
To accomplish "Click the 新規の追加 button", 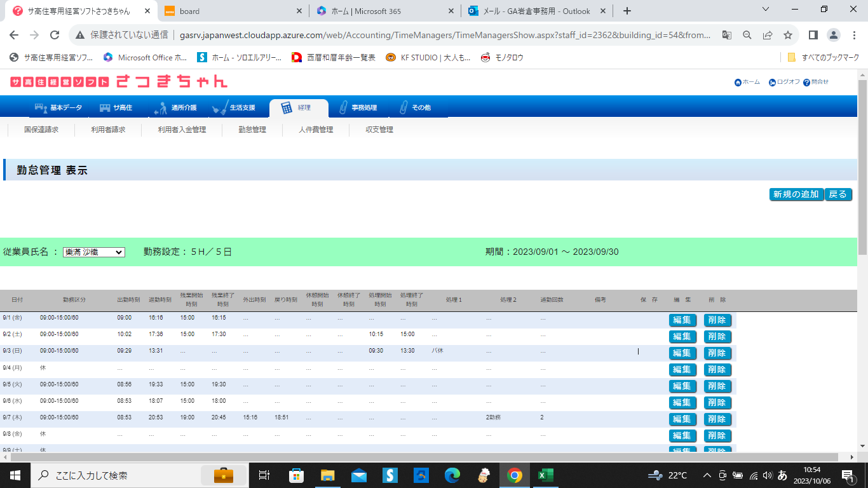I will (x=796, y=194).
